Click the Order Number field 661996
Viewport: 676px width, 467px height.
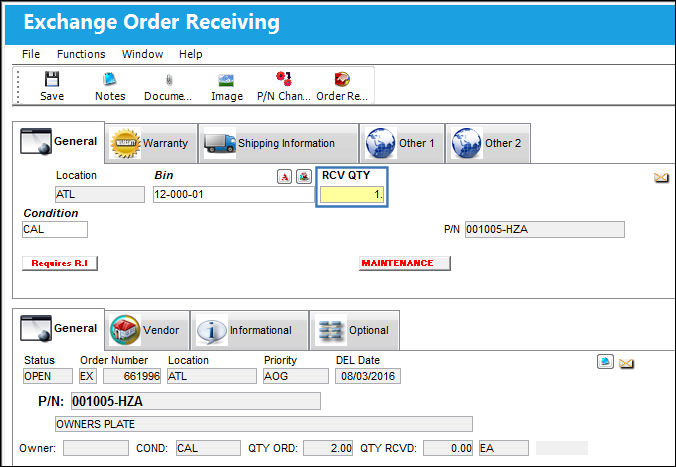click(x=132, y=376)
